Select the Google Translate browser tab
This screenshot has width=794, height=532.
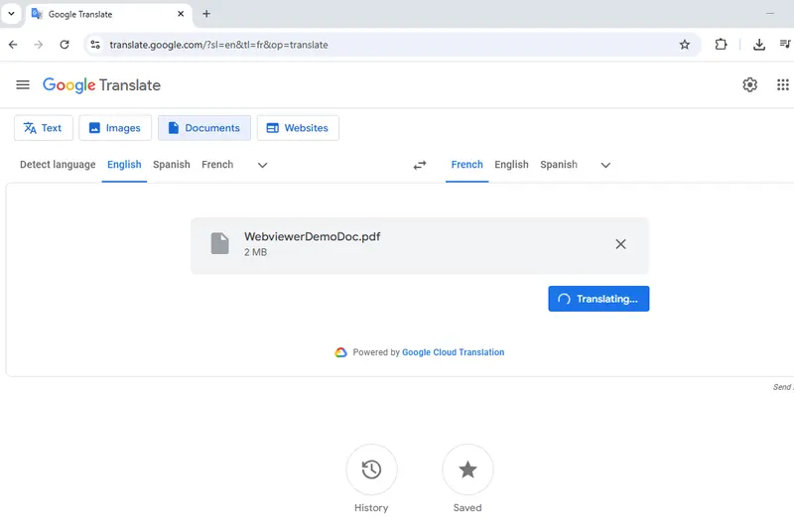109,14
